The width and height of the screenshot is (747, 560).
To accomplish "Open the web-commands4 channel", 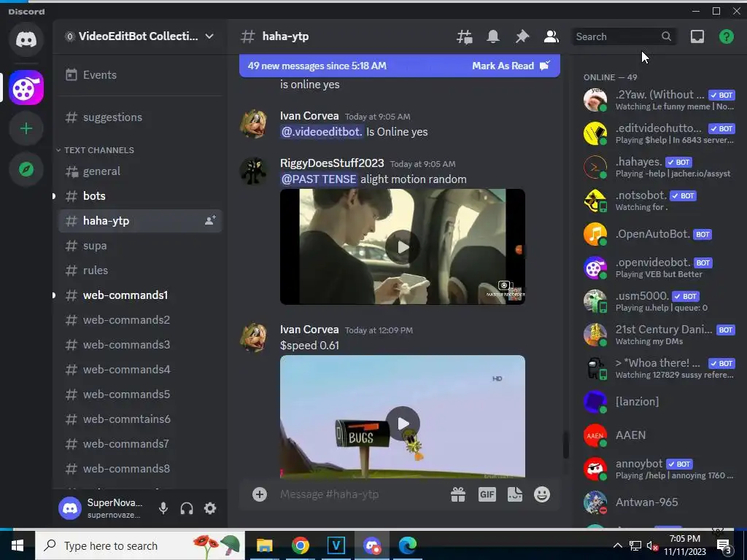I will click(x=140, y=369).
